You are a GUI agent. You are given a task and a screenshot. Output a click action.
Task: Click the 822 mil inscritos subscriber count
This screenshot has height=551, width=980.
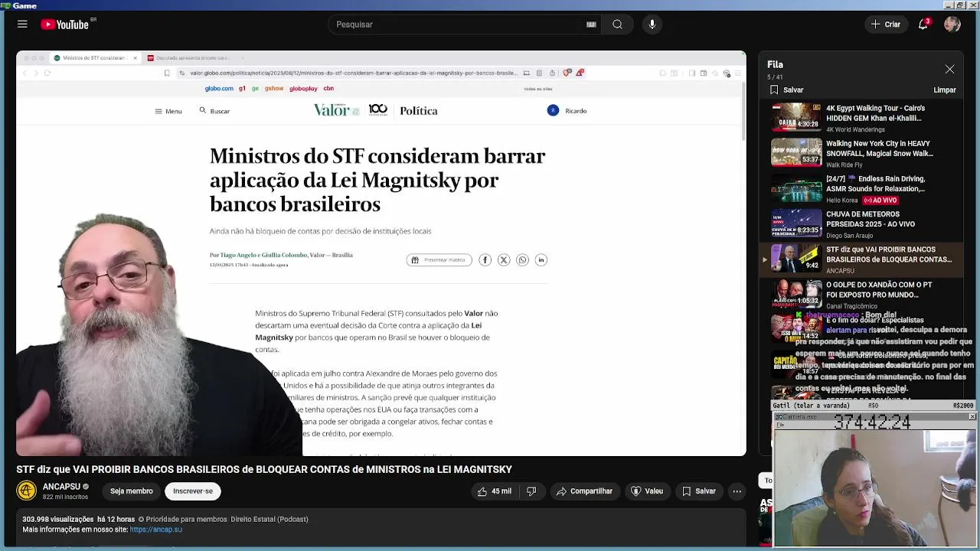click(65, 497)
